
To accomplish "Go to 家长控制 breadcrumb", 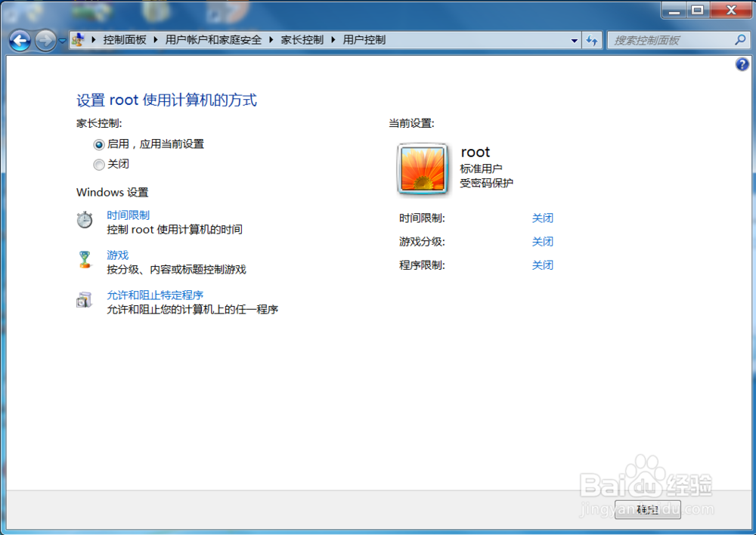I will pos(302,40).
